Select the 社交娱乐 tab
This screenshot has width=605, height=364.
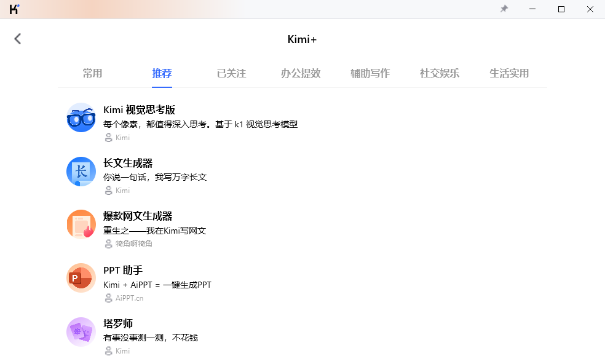(440, 73)
